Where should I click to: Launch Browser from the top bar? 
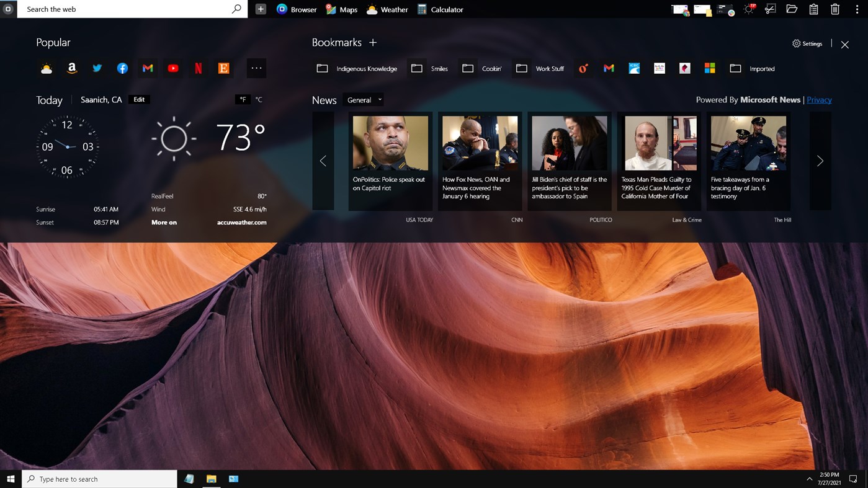click(x=297, y=9)
